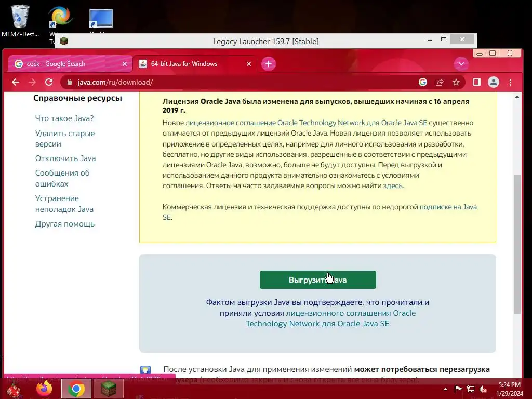Click the padlock site info icon
Screen dimensions: 532x399
click(70, 82)
